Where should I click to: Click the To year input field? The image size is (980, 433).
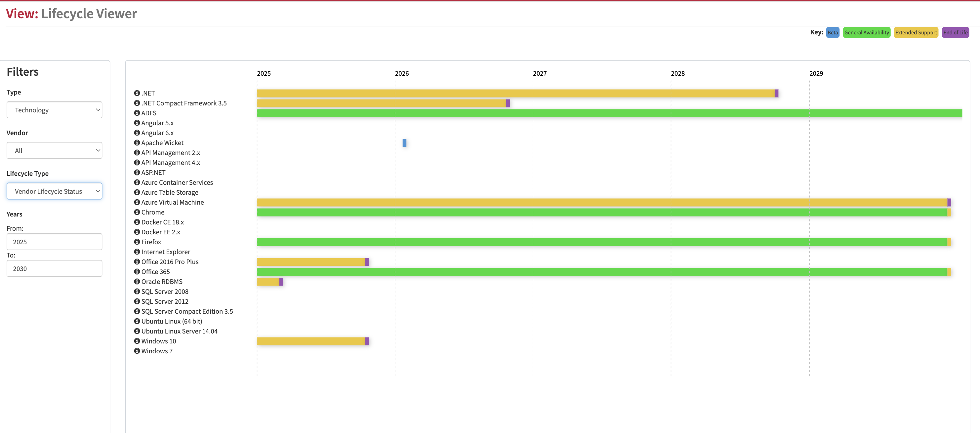pos(55,269)
